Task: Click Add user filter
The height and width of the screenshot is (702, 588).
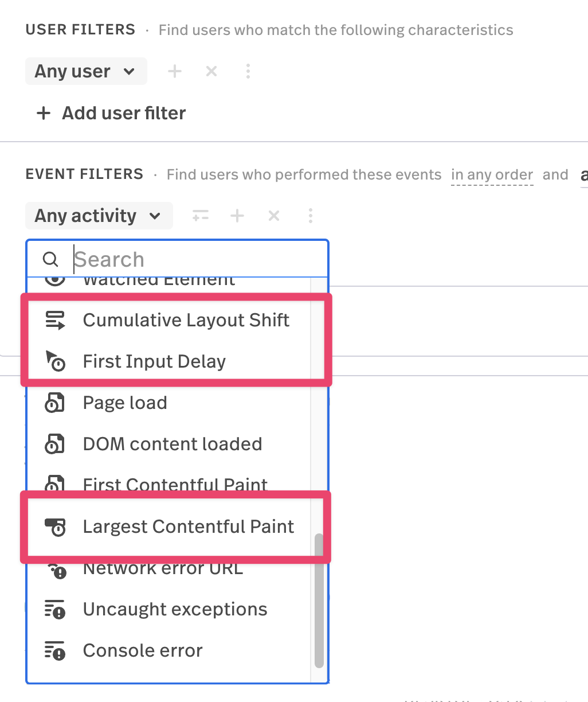Action: (112, 113)
